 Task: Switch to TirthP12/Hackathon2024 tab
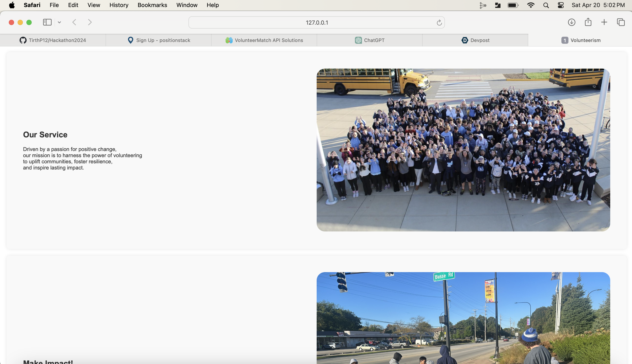[53, 40]
